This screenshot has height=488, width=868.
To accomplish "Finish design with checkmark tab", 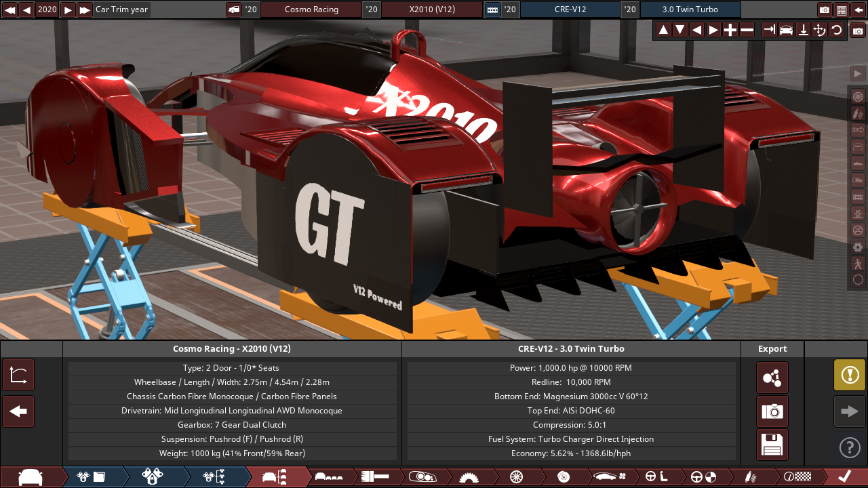I will click(x=845, y=476).
